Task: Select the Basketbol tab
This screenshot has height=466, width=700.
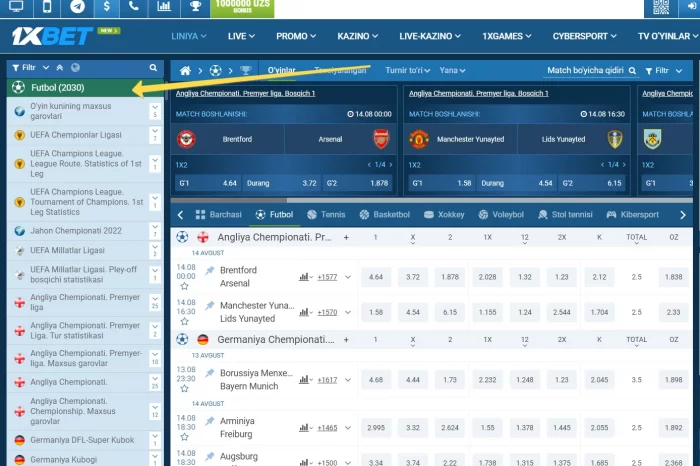Action: (385, 215)
